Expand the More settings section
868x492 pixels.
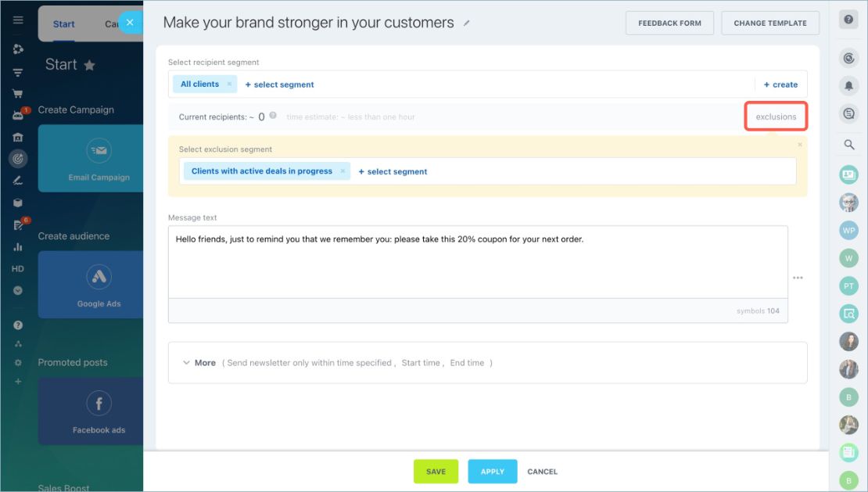(199, 363)
